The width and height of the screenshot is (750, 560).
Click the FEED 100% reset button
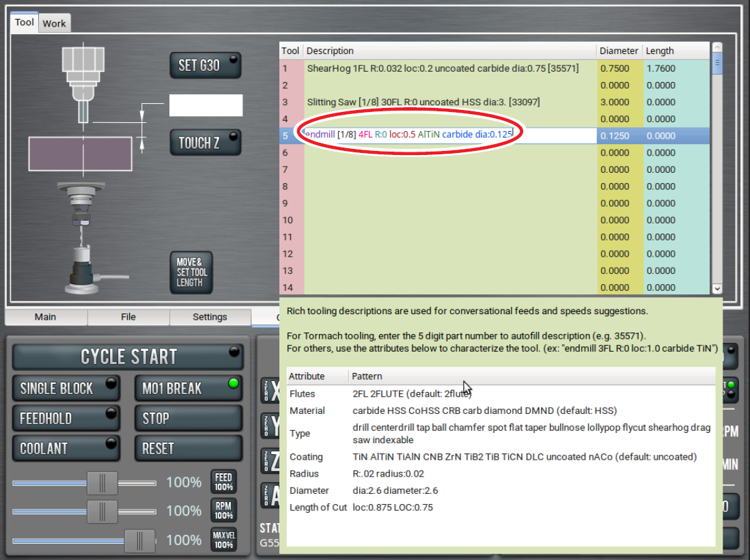[223, 482]
